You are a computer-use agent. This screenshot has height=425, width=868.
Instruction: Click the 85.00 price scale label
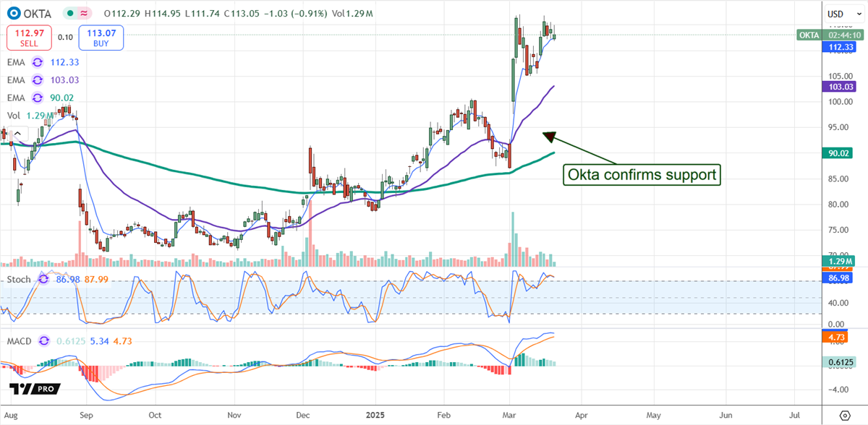point(840,179)
